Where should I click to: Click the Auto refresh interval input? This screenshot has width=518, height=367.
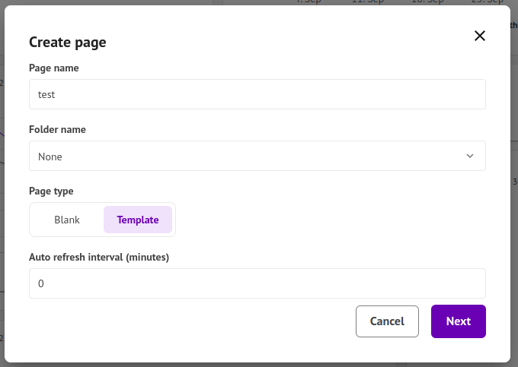point(257,283)
